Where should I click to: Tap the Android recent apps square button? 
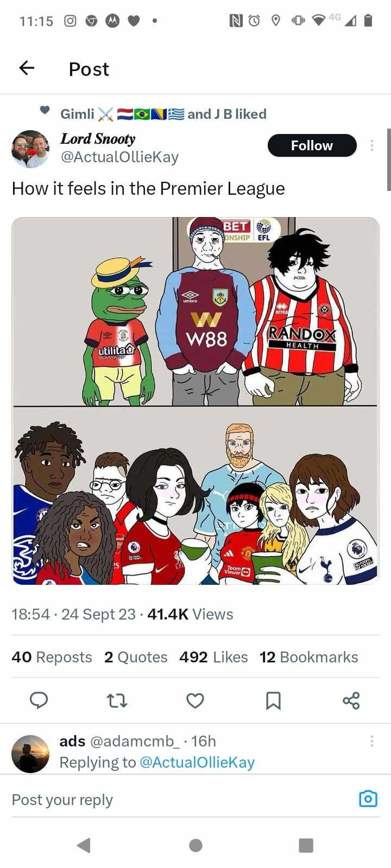point(306,845)
